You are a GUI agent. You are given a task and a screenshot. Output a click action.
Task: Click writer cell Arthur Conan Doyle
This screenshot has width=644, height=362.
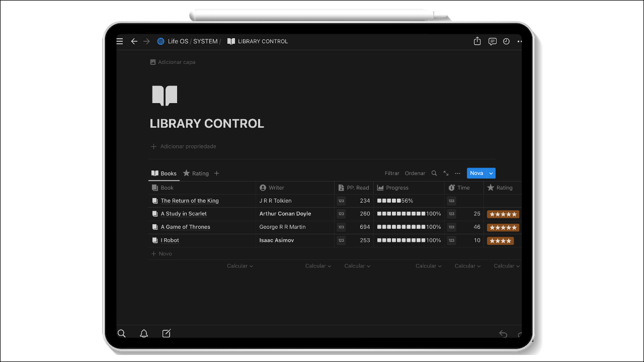(x=285, y=214)
